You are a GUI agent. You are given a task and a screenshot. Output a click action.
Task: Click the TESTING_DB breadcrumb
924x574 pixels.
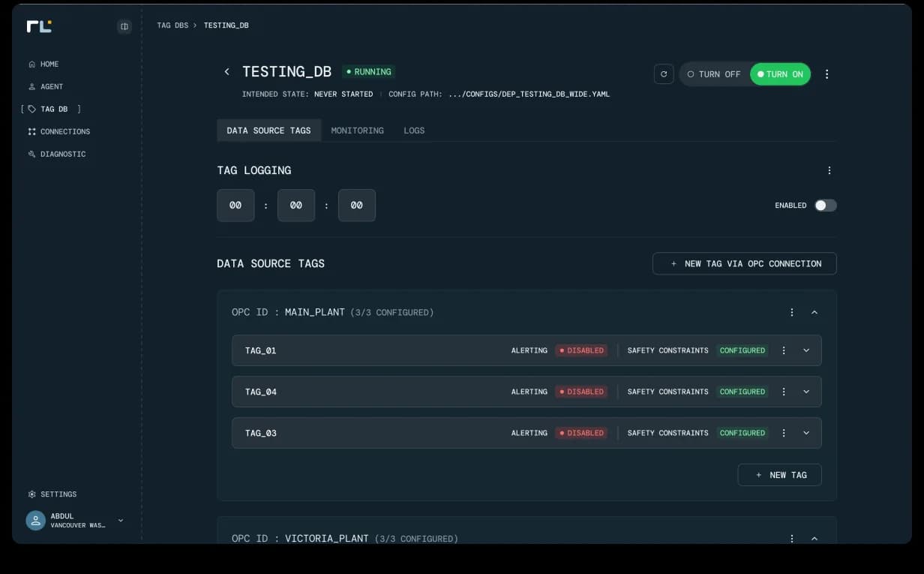(226, 26)
